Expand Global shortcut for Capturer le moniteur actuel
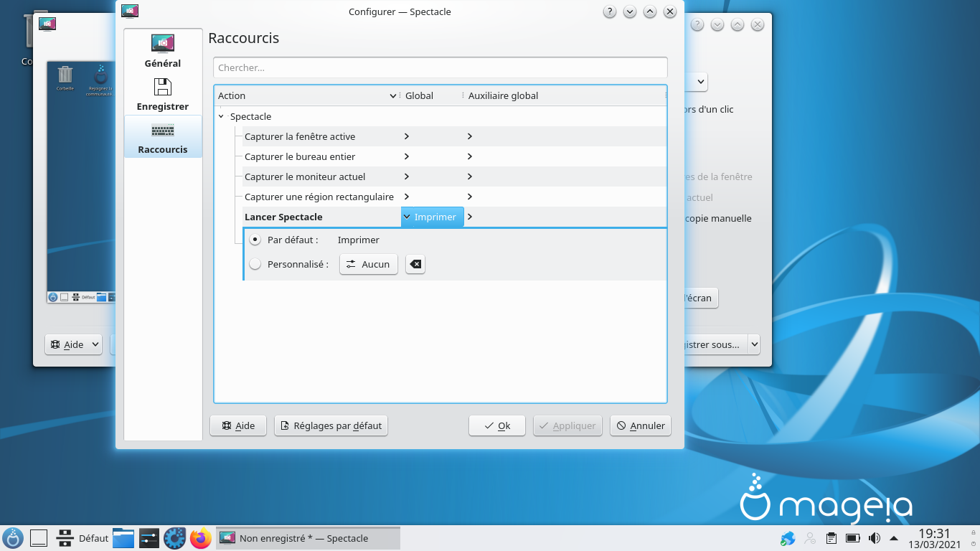The width and height of the screenshot is (980, 551). tap(407, 176)
